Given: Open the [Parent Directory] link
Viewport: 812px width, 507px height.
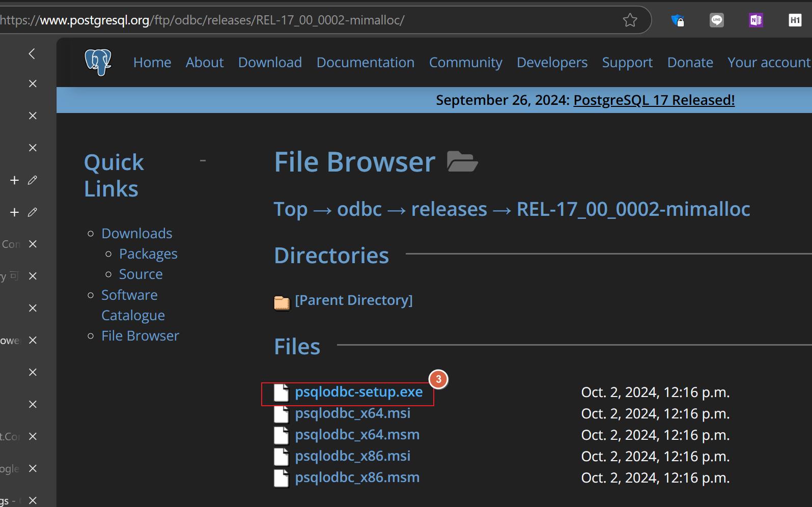Looking at the screenshot, I should pyautogui.click(x=354, y=300).
